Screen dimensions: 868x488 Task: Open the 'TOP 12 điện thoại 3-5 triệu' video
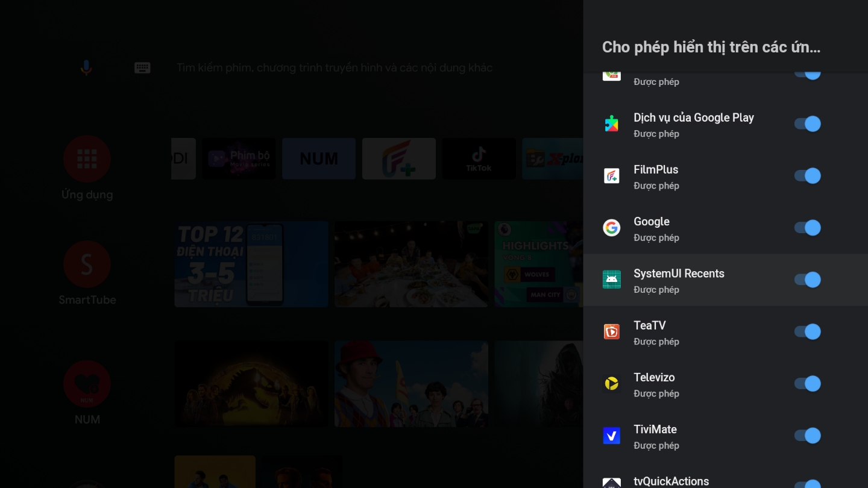[x=251, y=264]
